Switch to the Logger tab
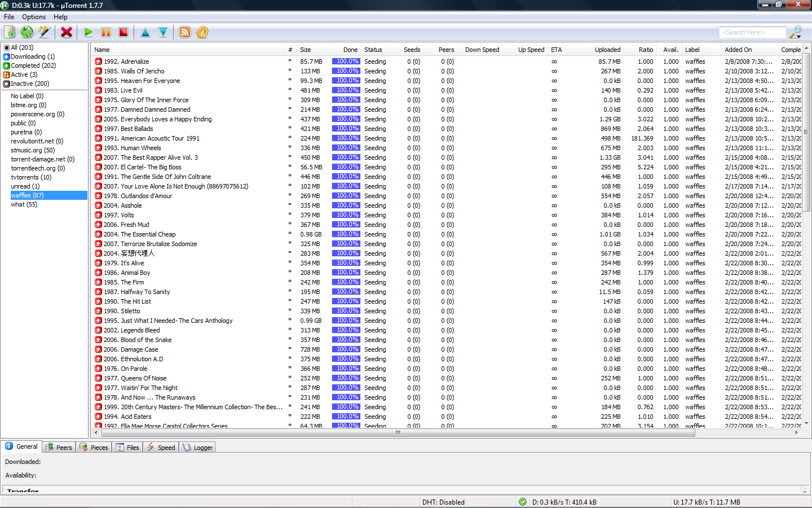Screen dimensions: 812x508 tap(198, 448)
